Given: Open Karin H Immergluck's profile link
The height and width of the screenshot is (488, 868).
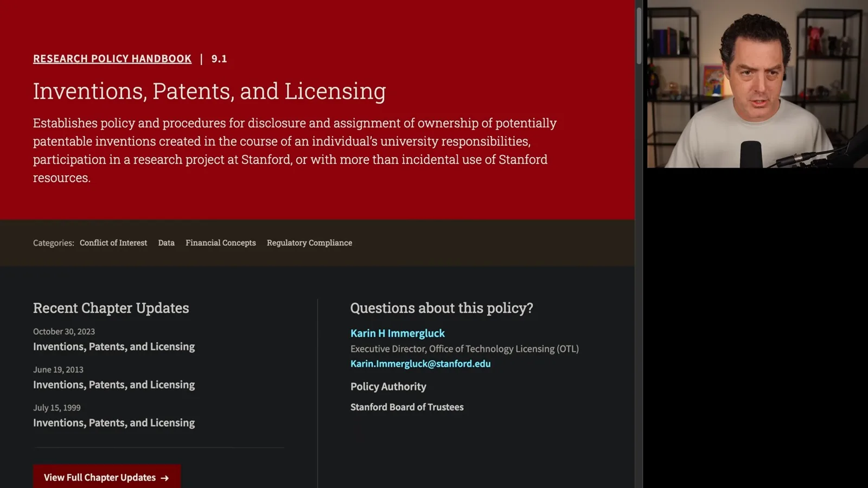Looking at the screenshot, I should (398, 333).
